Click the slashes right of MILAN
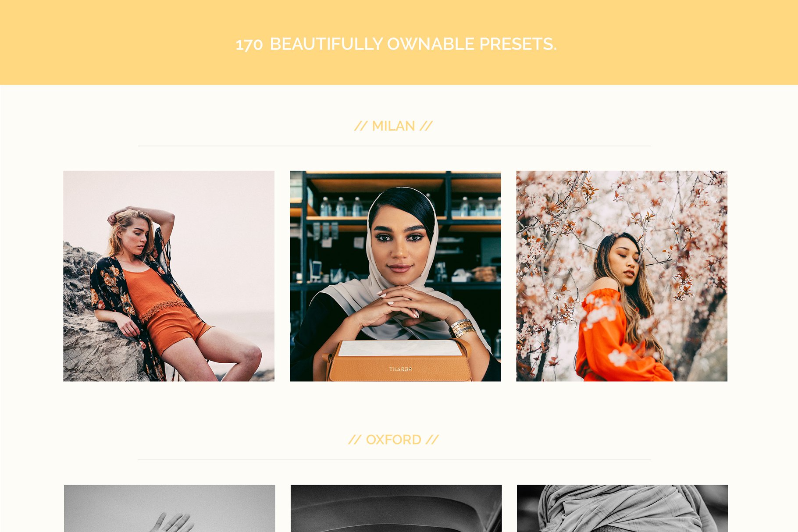This screenshot has width=798, height=532. (x=426, y=126)
